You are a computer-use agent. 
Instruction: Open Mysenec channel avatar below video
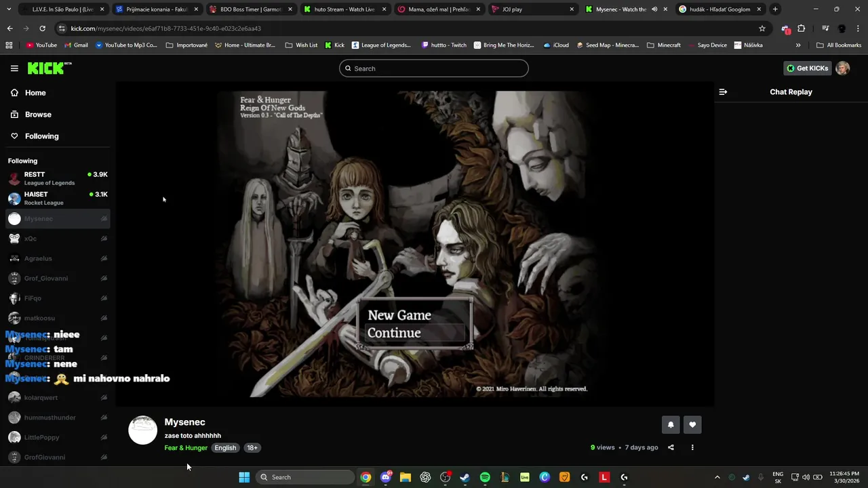[143, 430]
